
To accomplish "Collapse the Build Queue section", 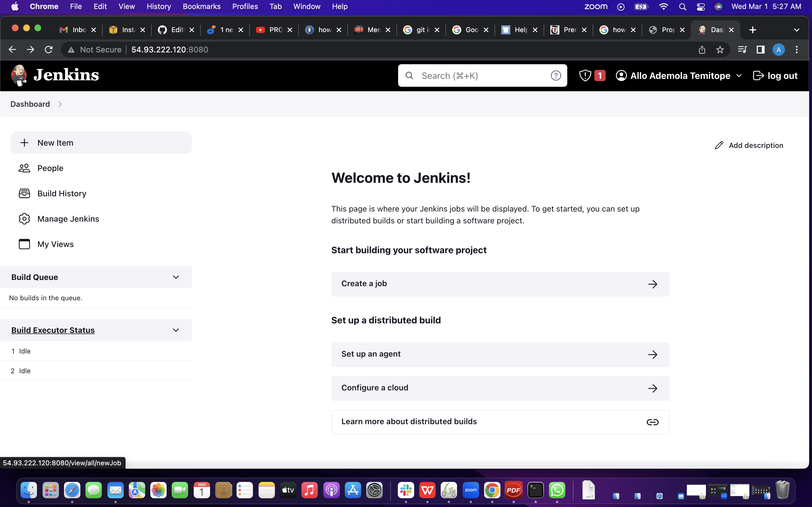I will pyautogui.click(x=176, y=277).
